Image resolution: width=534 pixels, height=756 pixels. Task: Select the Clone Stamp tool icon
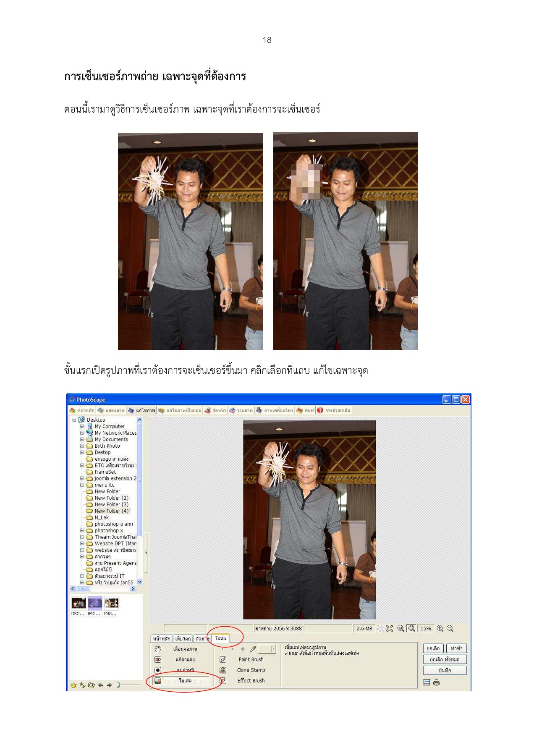tap(223, 670)
